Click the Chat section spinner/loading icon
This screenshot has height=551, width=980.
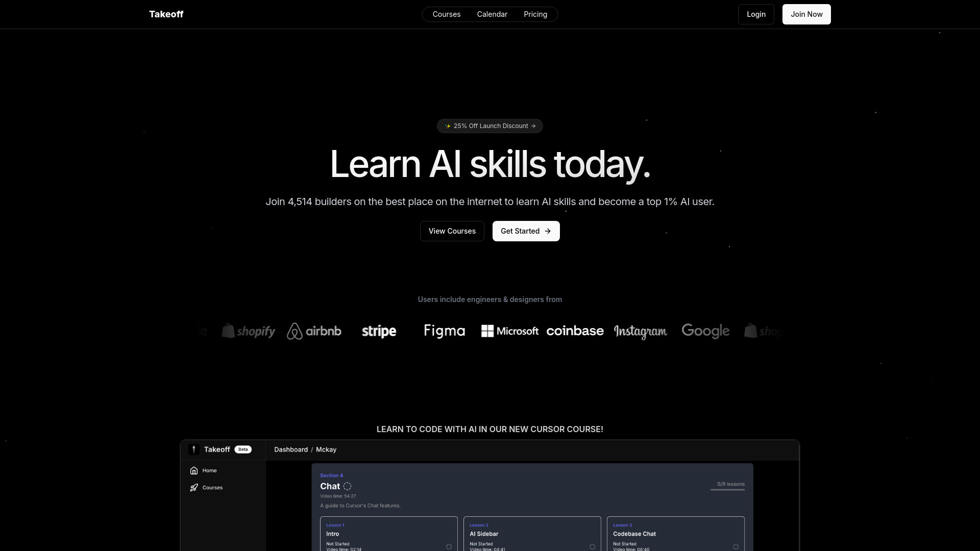tap(347, 486)
